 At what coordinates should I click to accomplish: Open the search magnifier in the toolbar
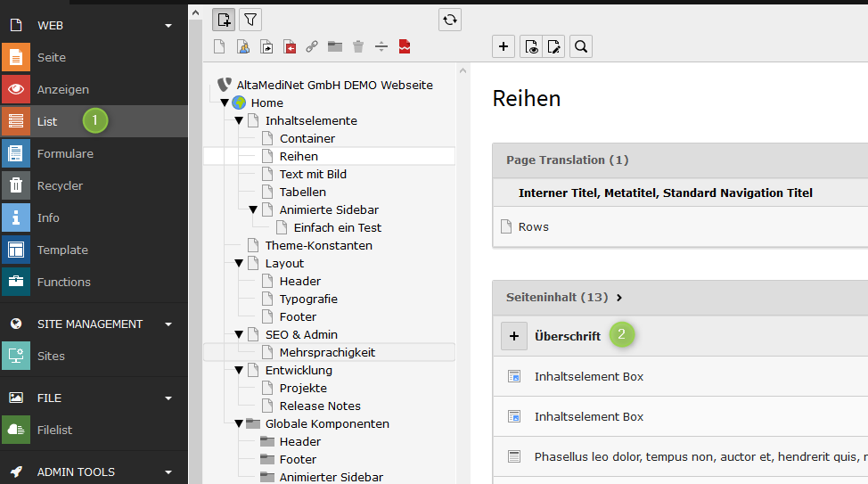click(x=581, y=46)
